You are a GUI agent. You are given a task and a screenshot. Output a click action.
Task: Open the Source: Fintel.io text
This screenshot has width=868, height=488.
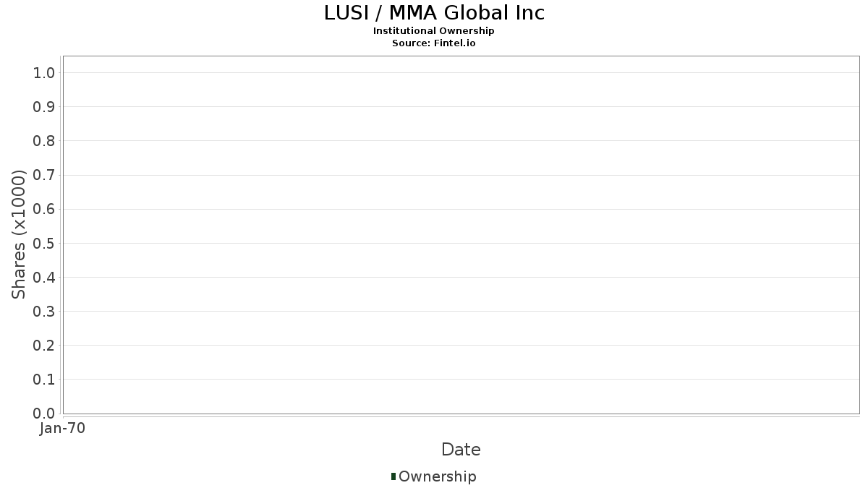(x=434, y=43)
